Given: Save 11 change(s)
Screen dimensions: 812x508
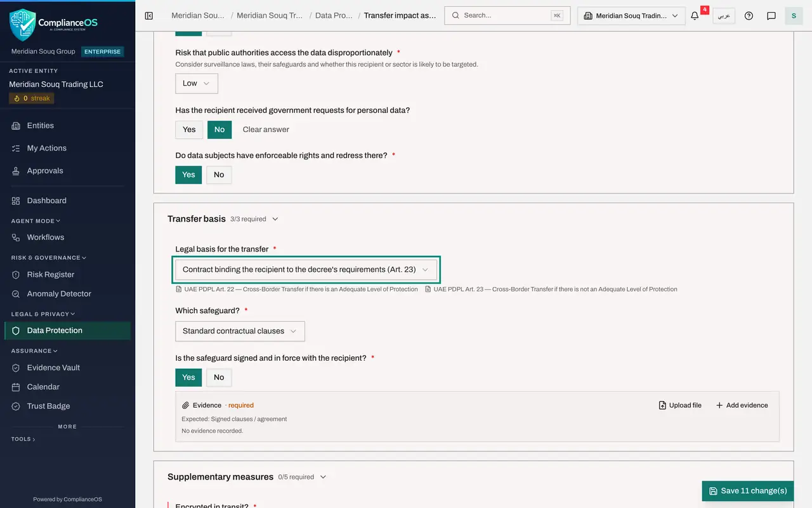Looking at the screenshot, I should tap(748, 491).
